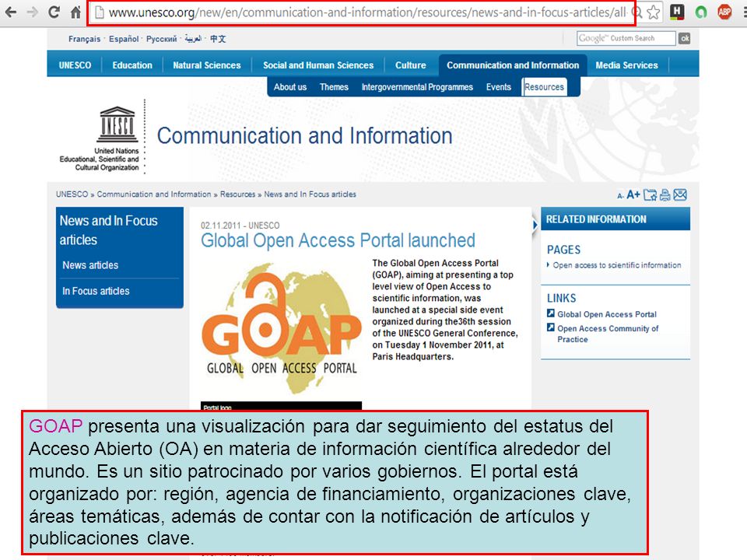
Task: Click the GOAP portal logo image
Action: click(x=282, y=328)
